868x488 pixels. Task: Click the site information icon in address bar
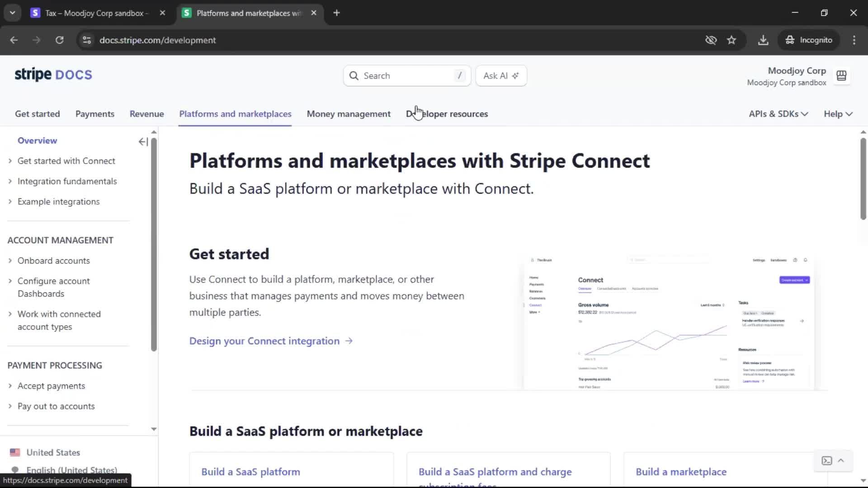click(87, 40)
